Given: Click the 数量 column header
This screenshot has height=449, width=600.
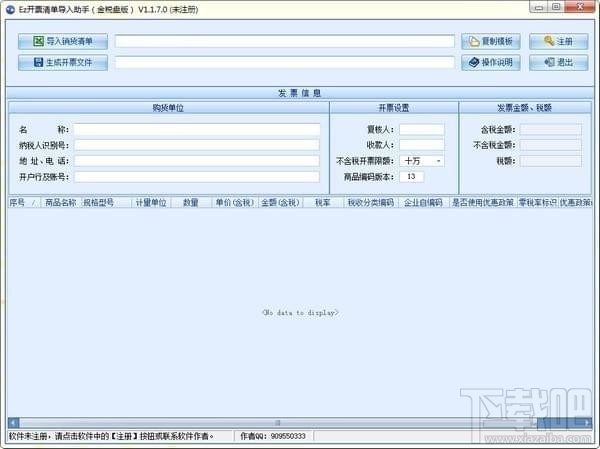Looking at the screenshot, I should coord(191,202).
